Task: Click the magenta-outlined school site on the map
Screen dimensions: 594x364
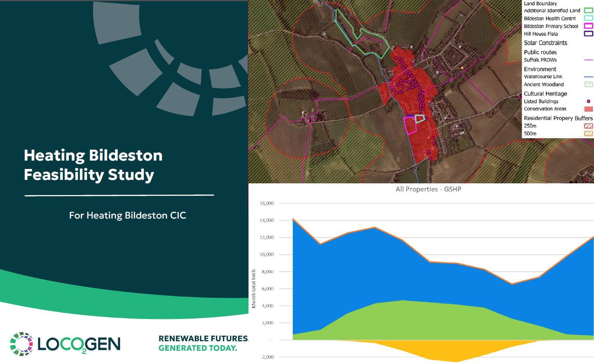Action: (x=410, y=125)
